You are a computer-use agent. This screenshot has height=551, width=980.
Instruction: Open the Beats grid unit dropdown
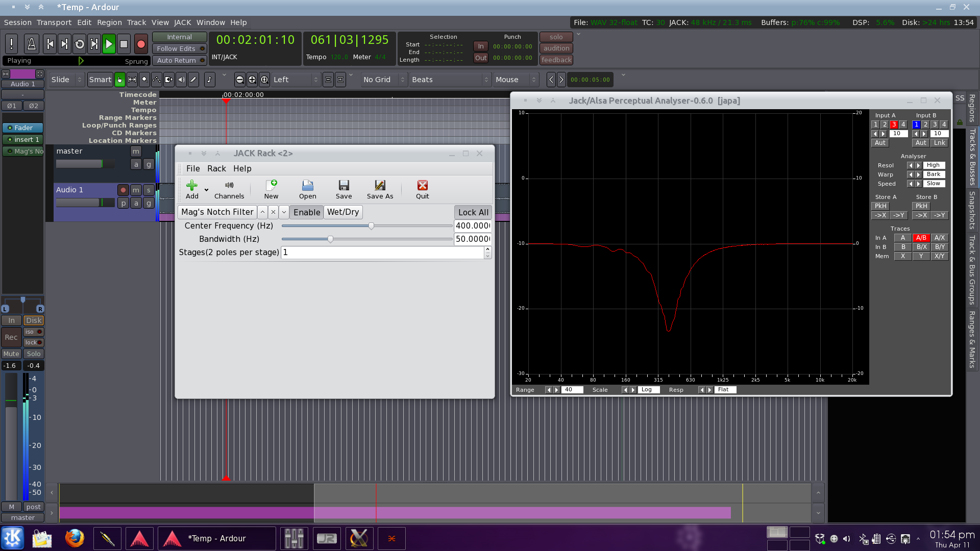point(449,80)
